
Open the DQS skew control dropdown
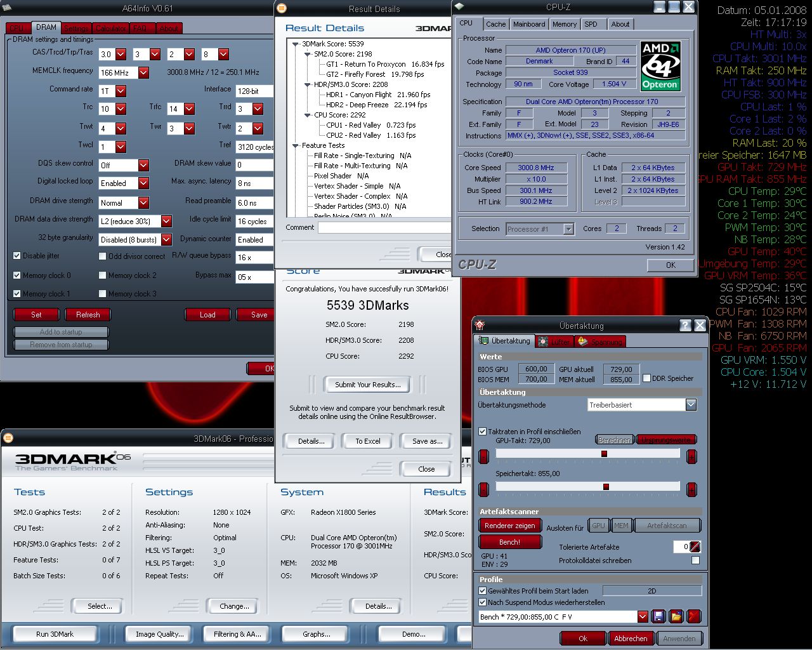point(143,165)
